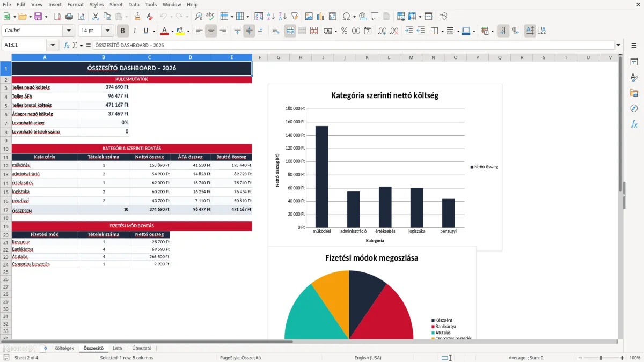Select the Clone Formatting paintbrush
This screenshot has height=362, width=644.
pos(137,17)
